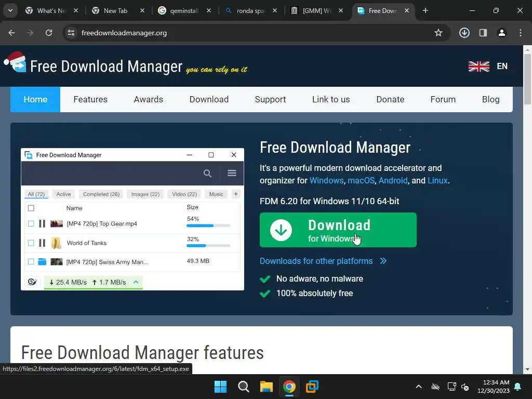Follow the Linux platform link
Screen dimensions: 532x399
click(437, 180)
